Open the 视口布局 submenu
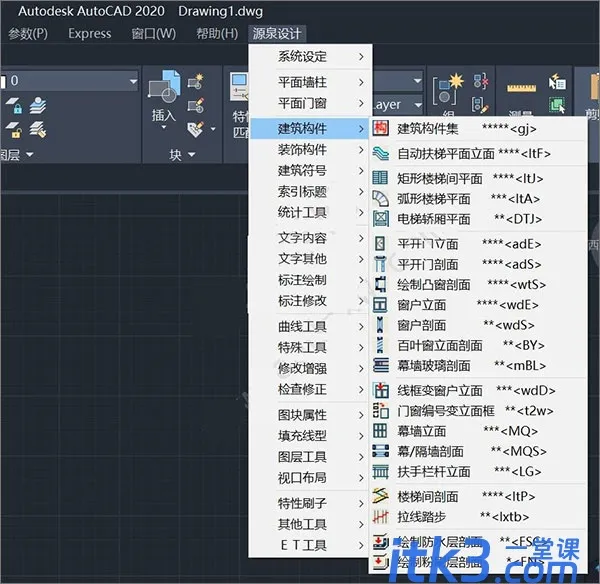Image resolution: width=600 pixels, height=584 pixels. point(310,478)
